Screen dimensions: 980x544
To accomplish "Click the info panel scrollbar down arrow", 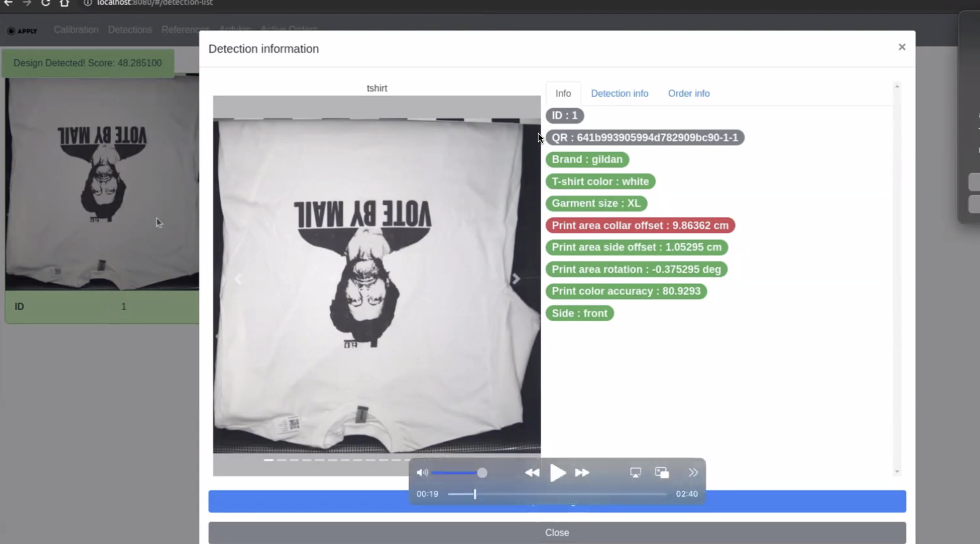I will tap(897, 472).
